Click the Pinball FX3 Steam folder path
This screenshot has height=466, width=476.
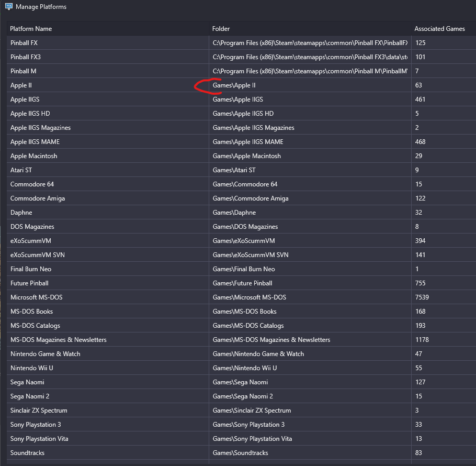coord(310,57)
